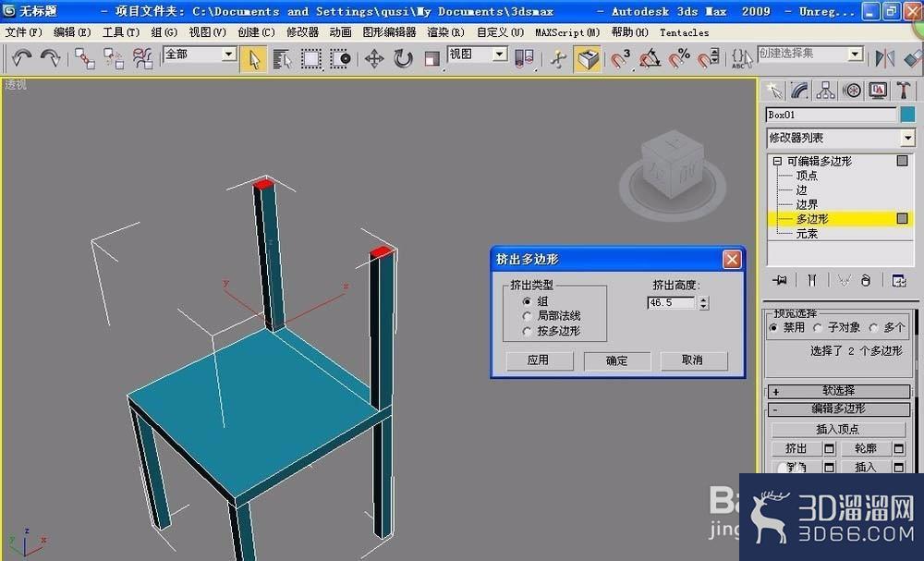Expand the 软选择 rollout
The height and width of the screenshot is (561, 924).
pos(839,391)
